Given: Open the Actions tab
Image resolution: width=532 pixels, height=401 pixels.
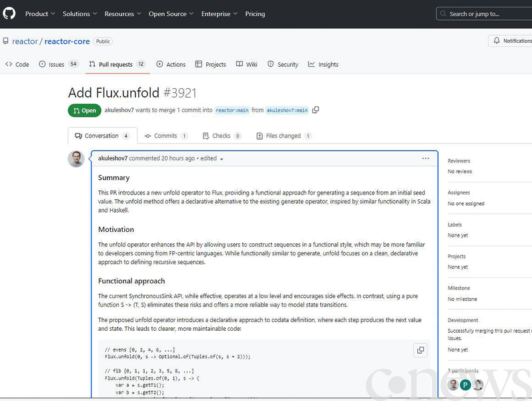Looking at the screenshot, I should coord(171,64).
